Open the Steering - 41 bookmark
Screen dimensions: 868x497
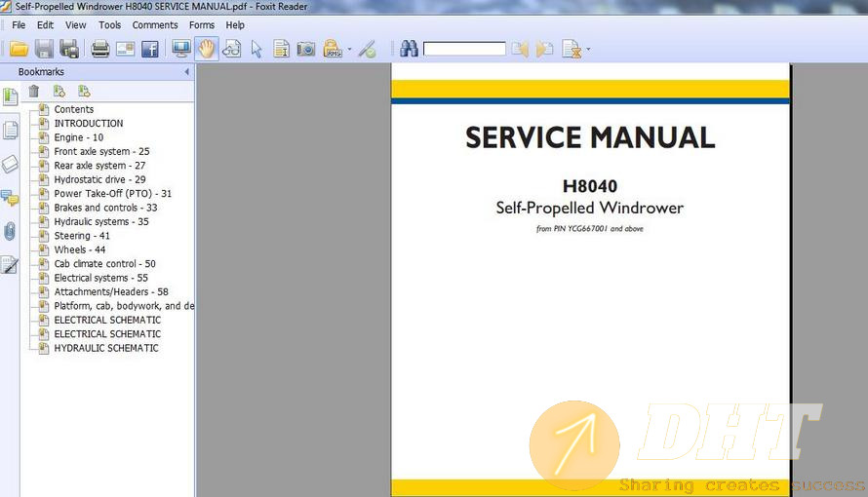point(82,236)
